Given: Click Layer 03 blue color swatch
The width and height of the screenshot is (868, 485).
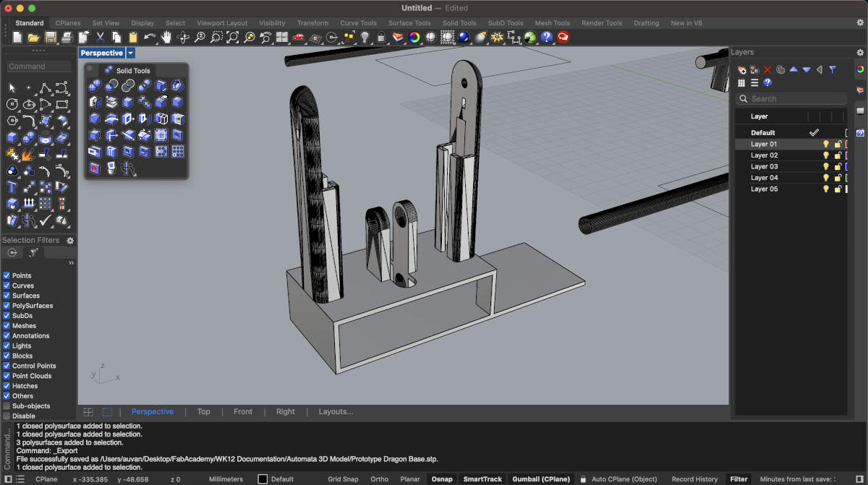Looking at the screenshot, I should pos(847,166).
